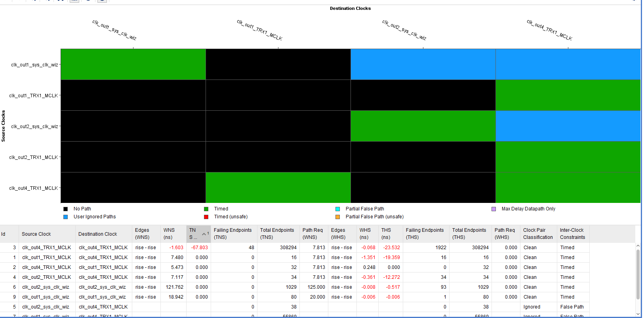
Task: Click the cyan Partial False Path swatch
Action: 337,209
